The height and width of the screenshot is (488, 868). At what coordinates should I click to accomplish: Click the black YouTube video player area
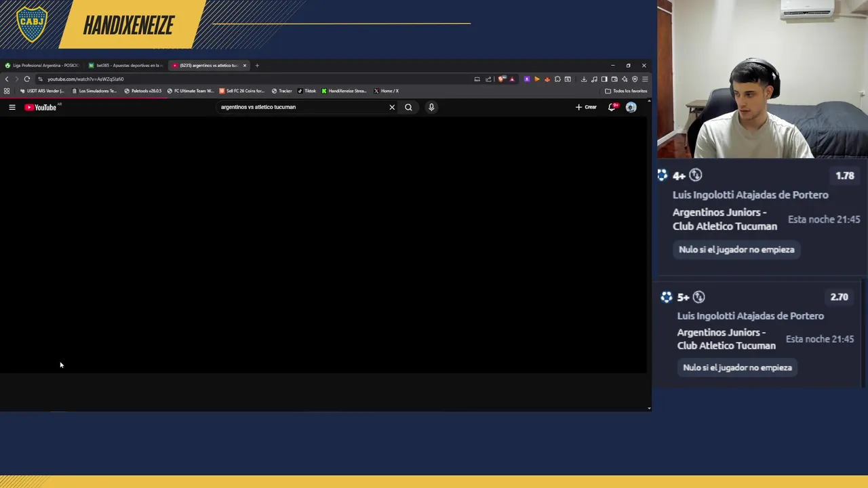click(323, 244)
